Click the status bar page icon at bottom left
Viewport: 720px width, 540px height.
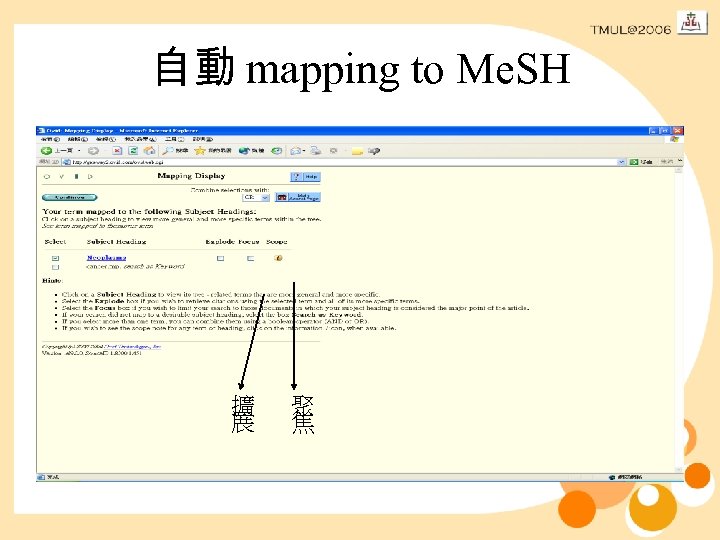[x=41, y=478]
